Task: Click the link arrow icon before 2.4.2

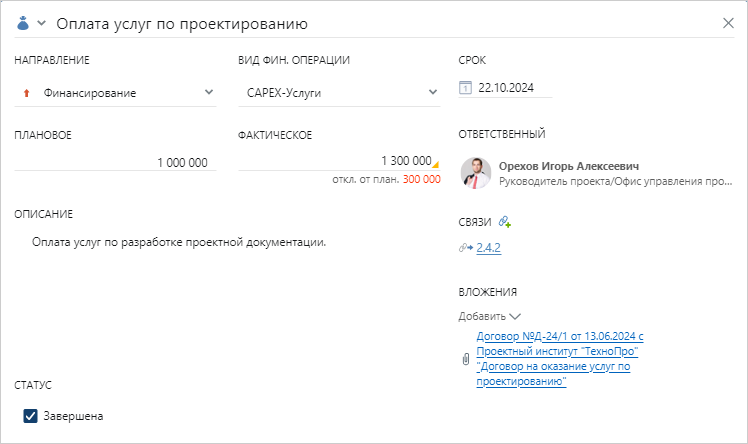Action: (x=465, y=247)
